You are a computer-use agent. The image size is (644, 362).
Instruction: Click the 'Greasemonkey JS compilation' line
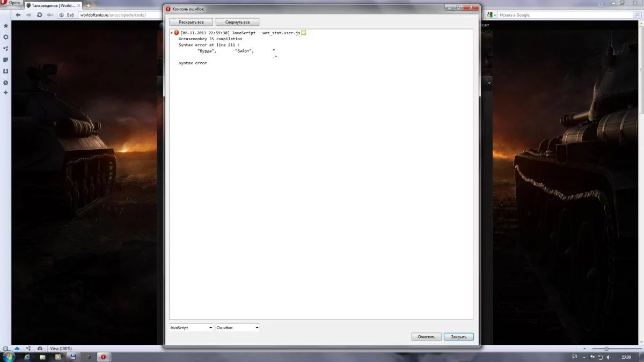pos(210,39)
